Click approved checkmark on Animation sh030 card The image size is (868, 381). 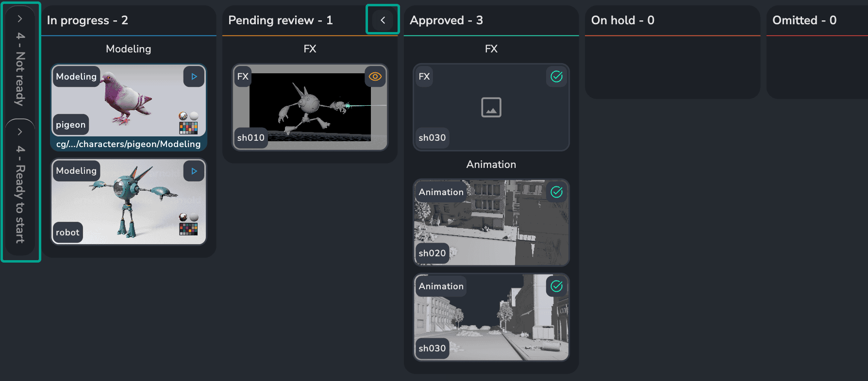pos(556,286)
